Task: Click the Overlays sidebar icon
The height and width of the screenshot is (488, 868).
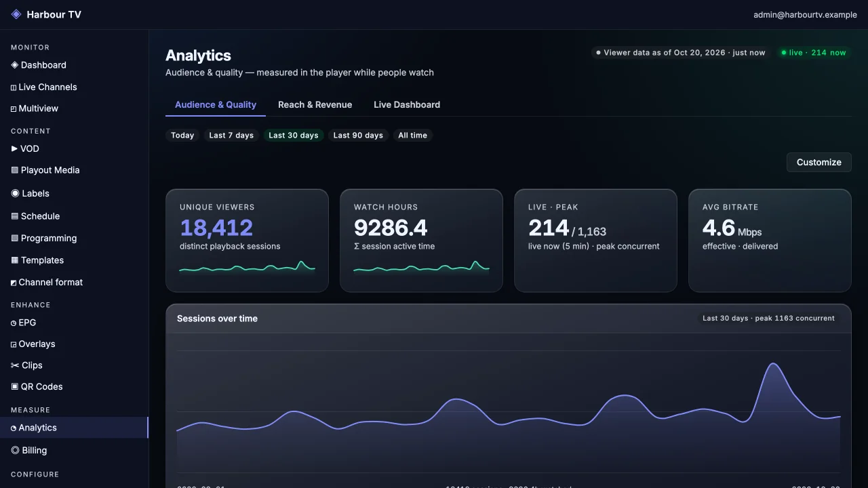Action: tap(14, 344)
